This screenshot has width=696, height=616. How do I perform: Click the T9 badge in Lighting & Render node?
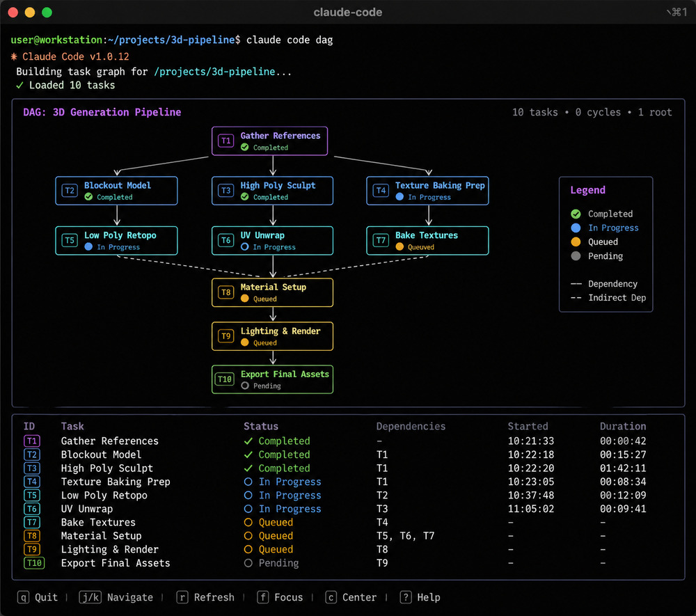(226, 336)
